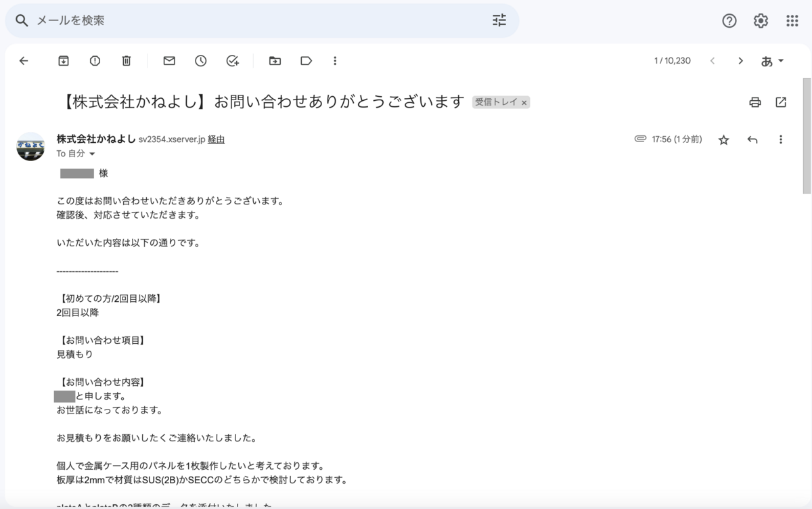Click the attachment paperclip icon

click(640, 139)
